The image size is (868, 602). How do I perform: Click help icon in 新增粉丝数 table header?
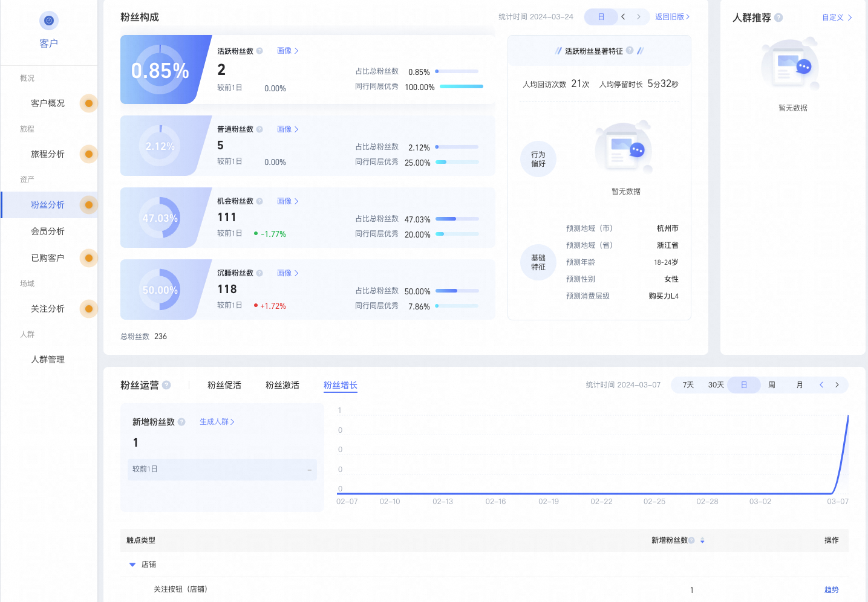[691, 540]
